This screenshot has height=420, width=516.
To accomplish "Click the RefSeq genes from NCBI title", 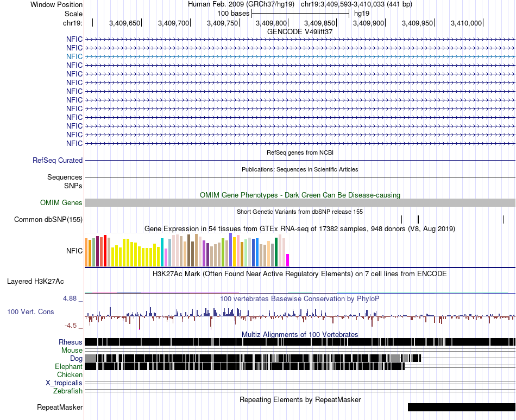I will click(x=300, y=152).
